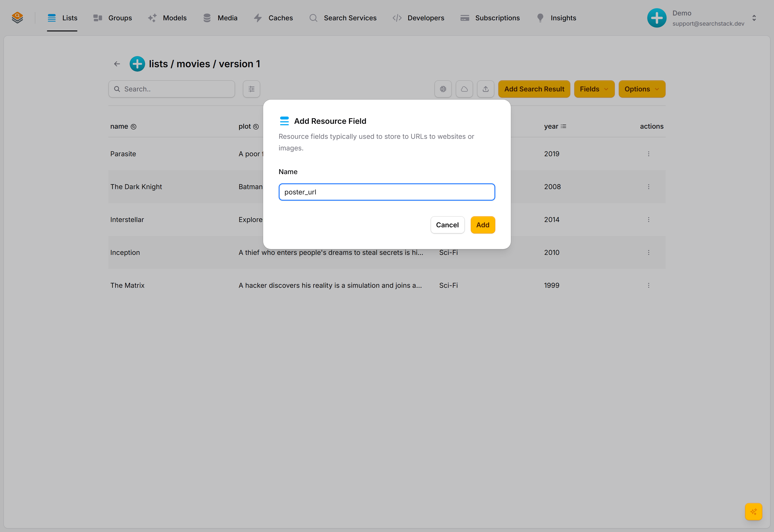This screenshot has height=532, width=774.
Task: Click Sci-Fi genre in The Matrix row
Action: pyautogui.click(x=448, y=285)
